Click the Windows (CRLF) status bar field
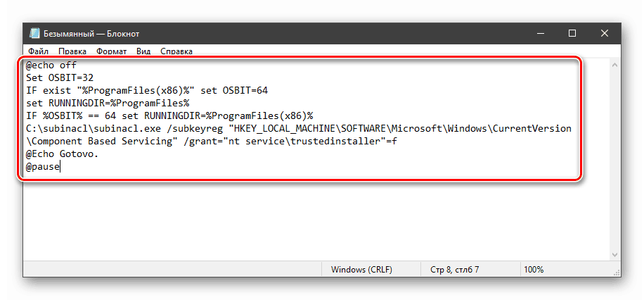 pyautogui.click(x=361, y=270)
